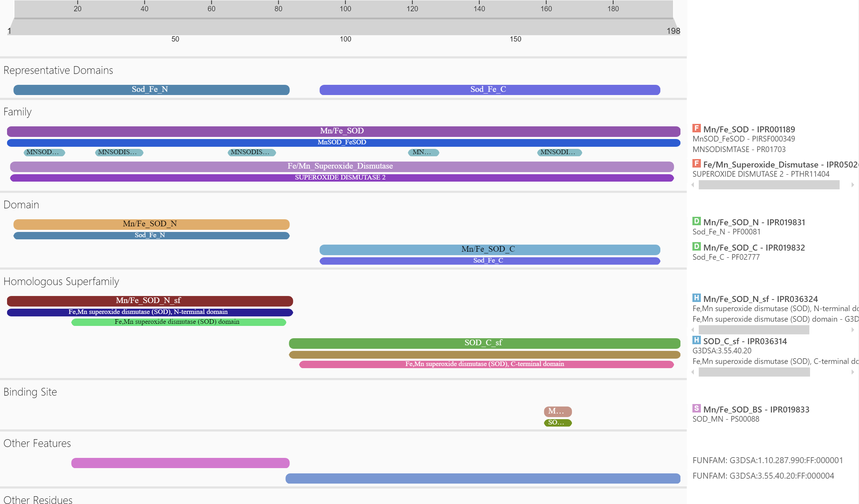This screenshot has width=859, height=504.
Task: Select the SO… binding site marker
Action: click(x=558, y=423)
